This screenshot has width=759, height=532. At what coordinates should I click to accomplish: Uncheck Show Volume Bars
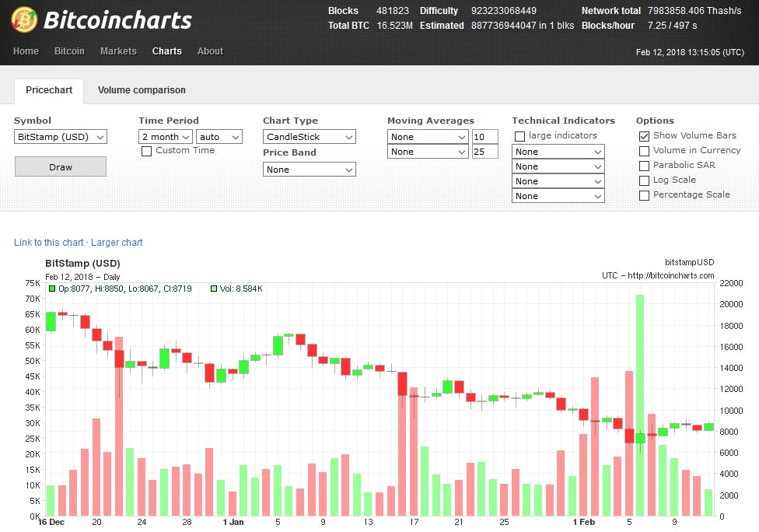pyautogui.click(x=644, y=137)
